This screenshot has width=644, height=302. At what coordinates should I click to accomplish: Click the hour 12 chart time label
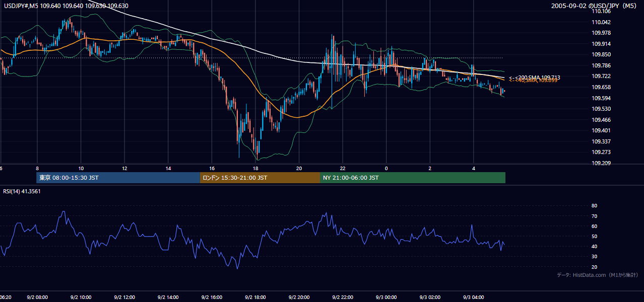(124, 168)
